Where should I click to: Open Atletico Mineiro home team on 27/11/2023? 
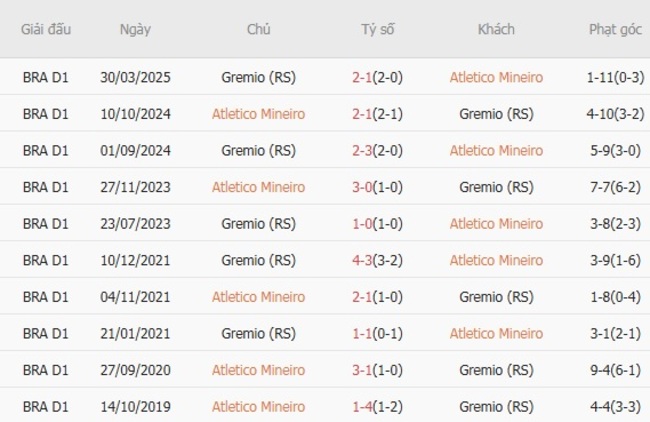[x=258, y=187]
